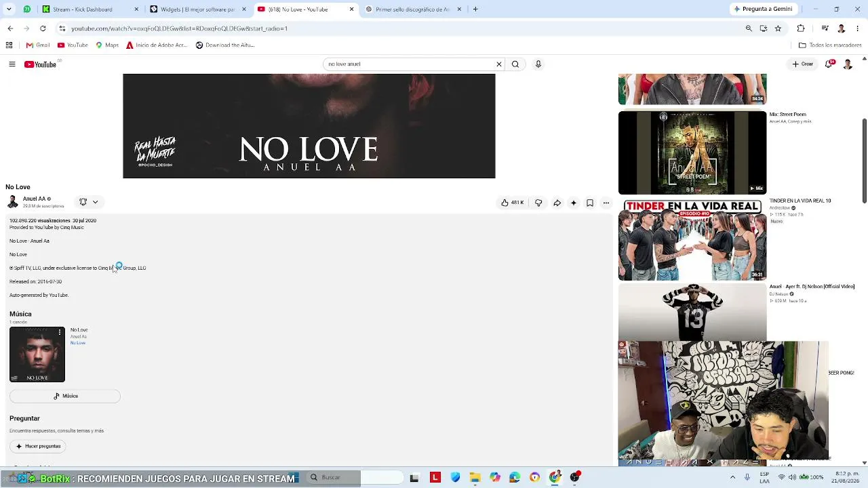
Task: Switch to the Widgets software tab
Action: (197, 9)
